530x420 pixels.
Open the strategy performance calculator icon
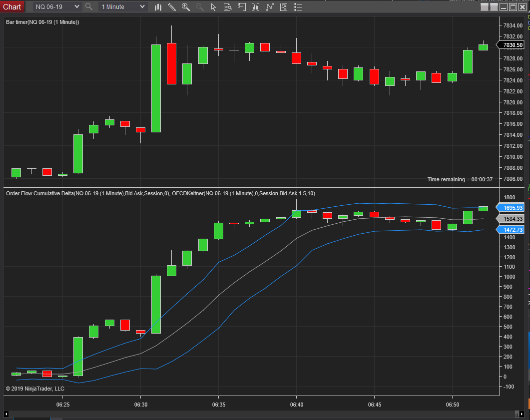point(284,7)
